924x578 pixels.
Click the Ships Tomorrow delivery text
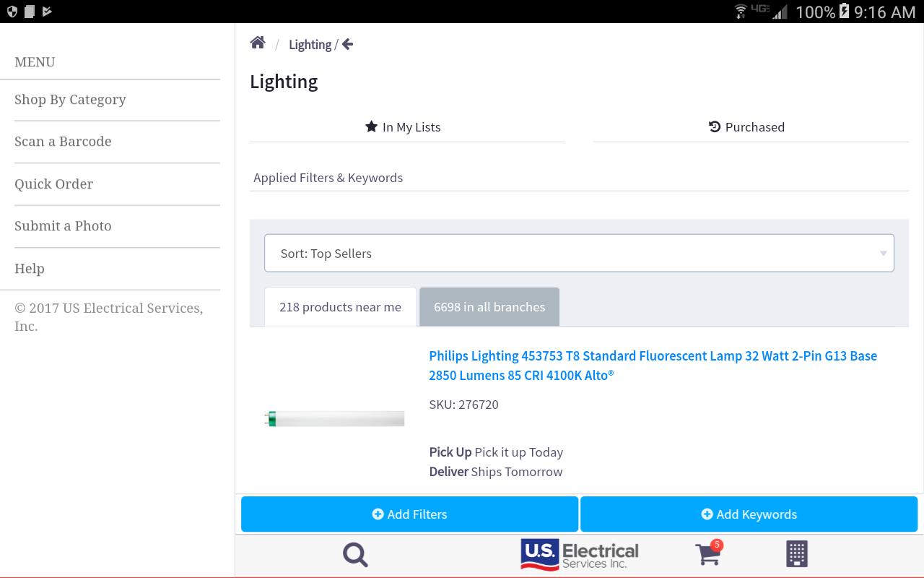[516, 472]
